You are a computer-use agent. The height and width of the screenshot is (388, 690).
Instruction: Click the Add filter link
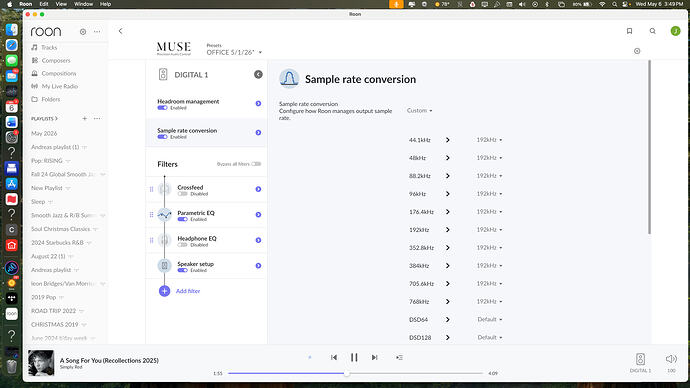point(188,291)
